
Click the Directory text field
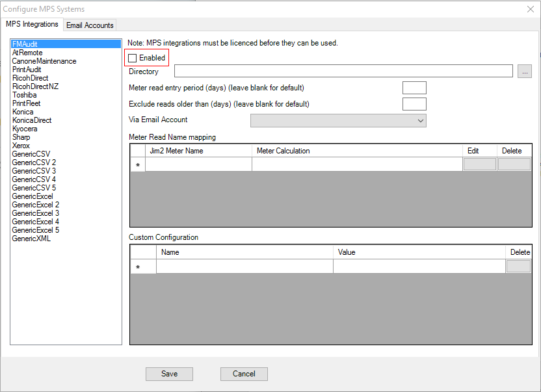pos(338,72)
